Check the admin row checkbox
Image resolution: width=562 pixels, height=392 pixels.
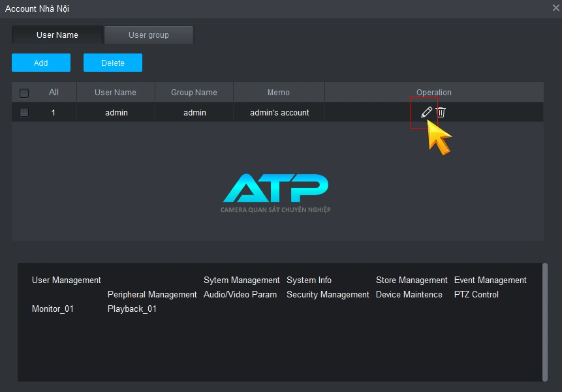pyautogui.click(x=24, y=112)
